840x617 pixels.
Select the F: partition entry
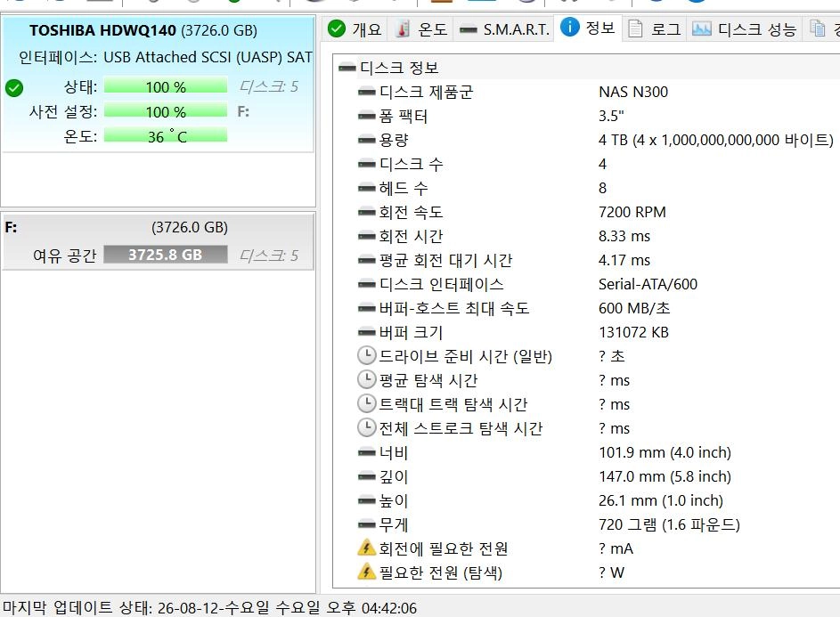(158, 241)
